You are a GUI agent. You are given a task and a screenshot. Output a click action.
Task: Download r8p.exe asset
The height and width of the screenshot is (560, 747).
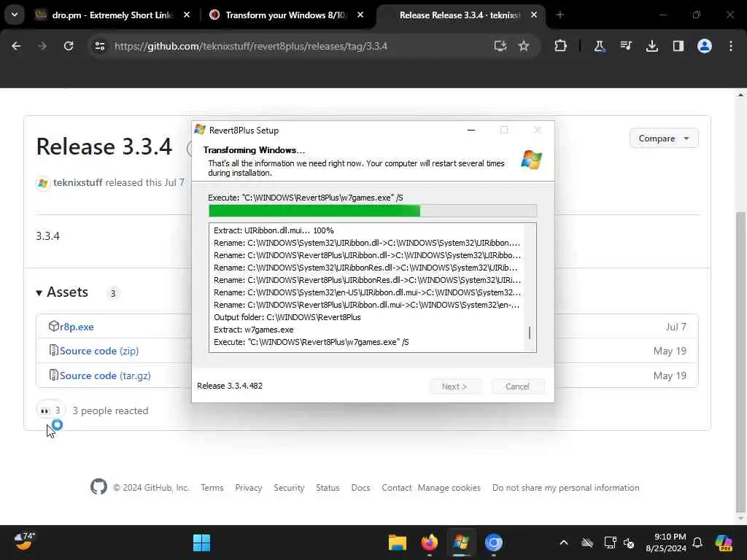76,327
